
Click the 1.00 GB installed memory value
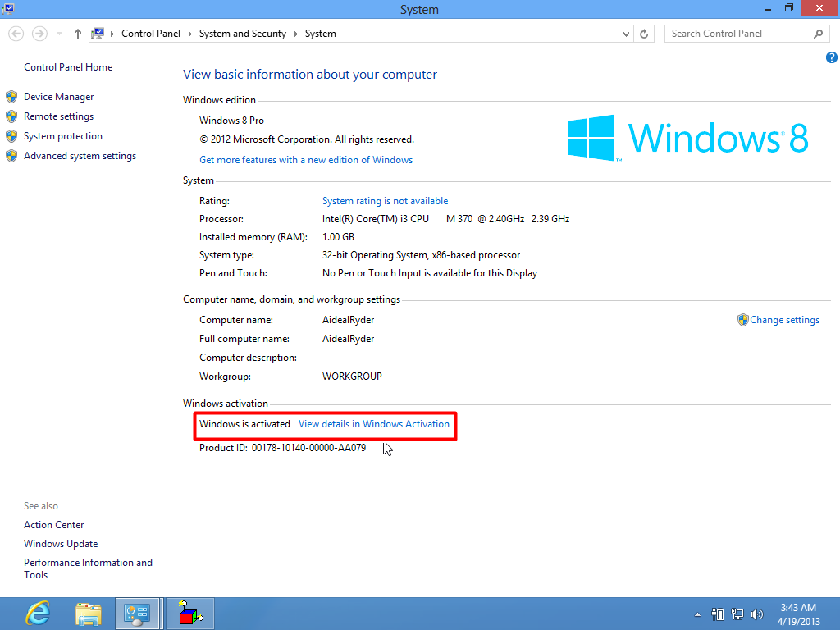tap(338, 237)
